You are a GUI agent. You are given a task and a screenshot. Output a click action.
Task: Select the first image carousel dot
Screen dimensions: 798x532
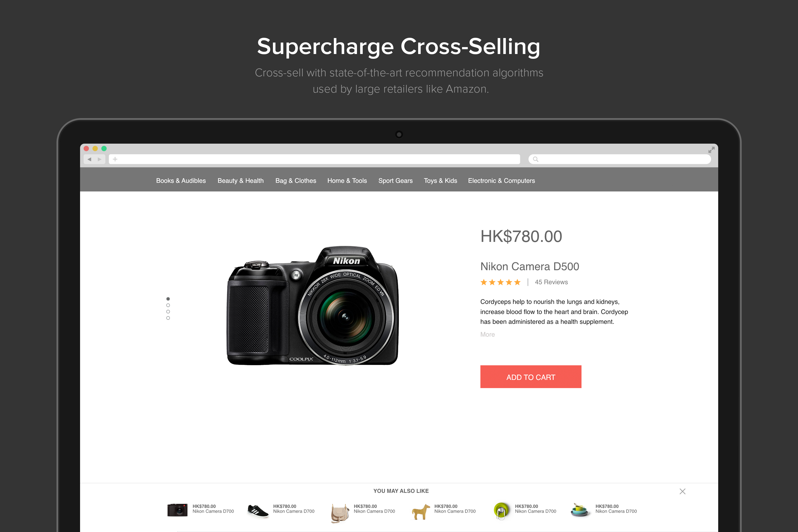click(168, 299)
